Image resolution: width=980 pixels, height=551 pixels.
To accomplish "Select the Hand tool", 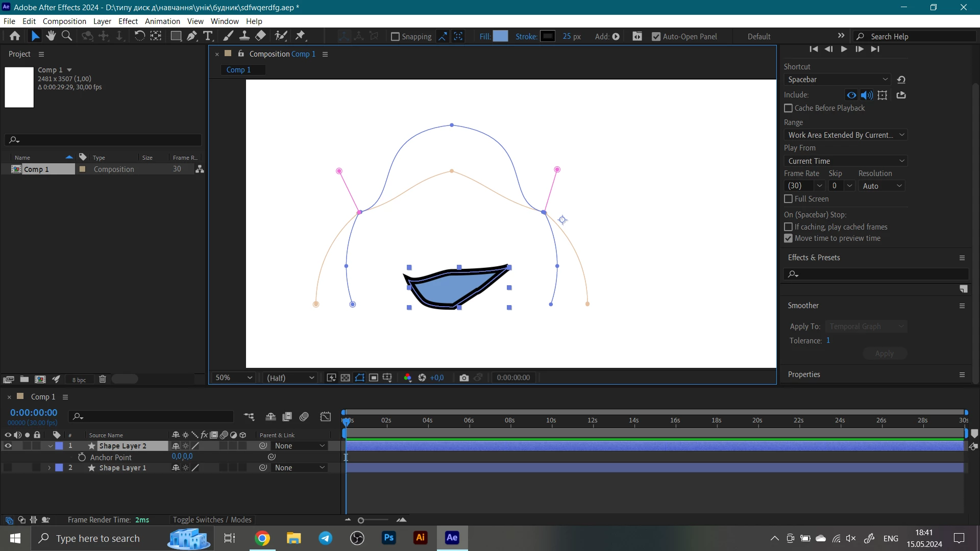I will coord(51,36).
